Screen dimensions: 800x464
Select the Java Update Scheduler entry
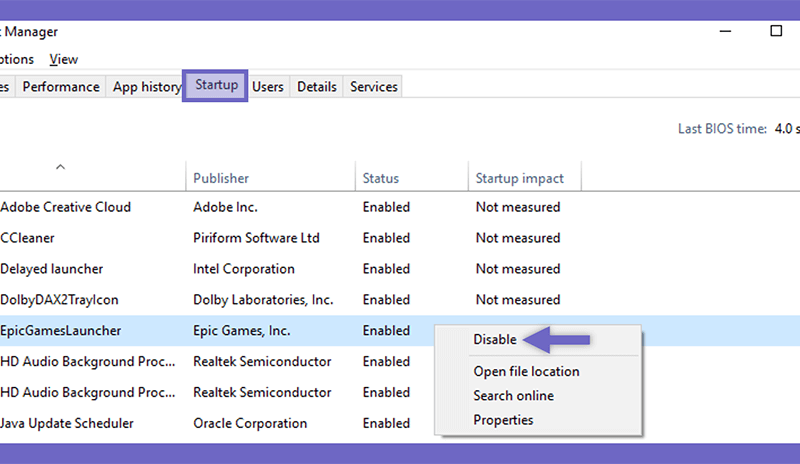pos(400,423)
